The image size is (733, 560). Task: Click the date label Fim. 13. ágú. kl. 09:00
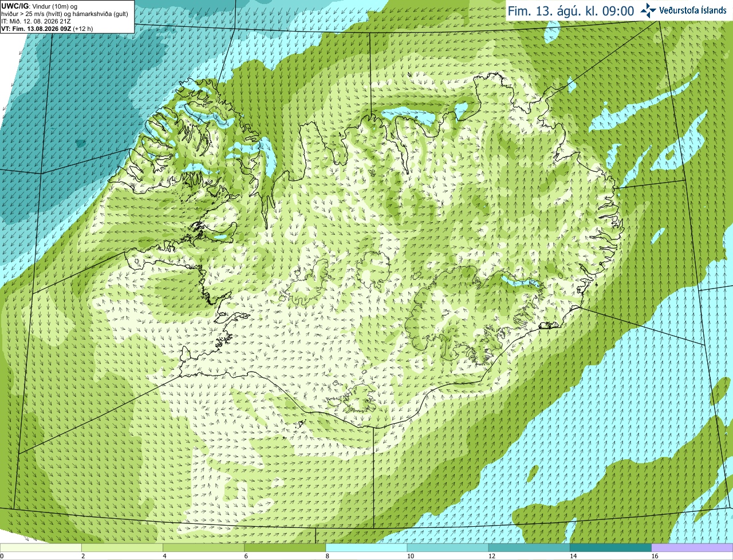coord(571,11)
